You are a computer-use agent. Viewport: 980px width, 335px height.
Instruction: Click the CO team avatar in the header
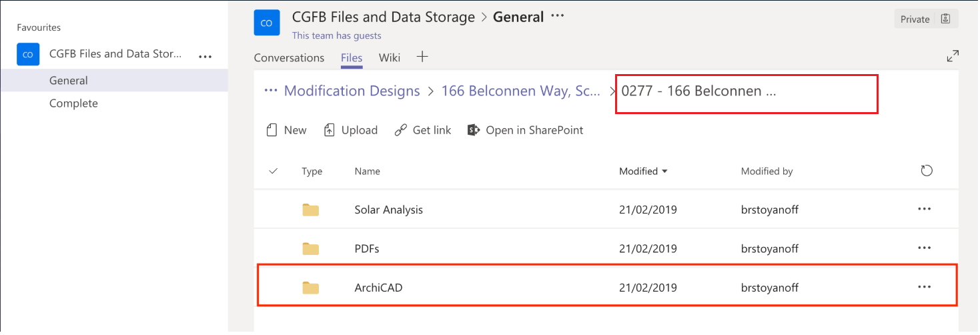click(267, 23)
